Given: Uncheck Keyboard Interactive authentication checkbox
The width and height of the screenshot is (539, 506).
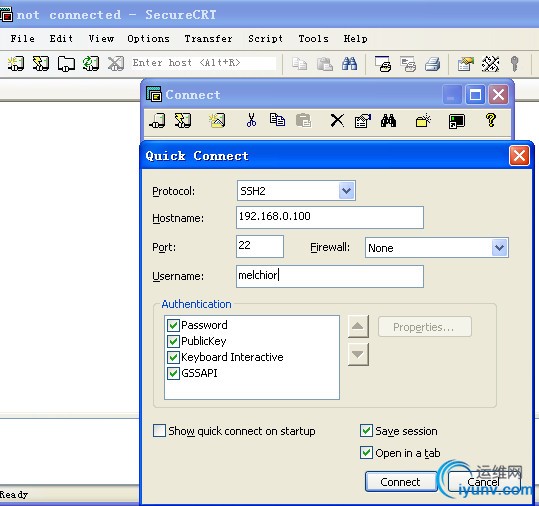Looking at the screenshot, I should tap(173, 357).
